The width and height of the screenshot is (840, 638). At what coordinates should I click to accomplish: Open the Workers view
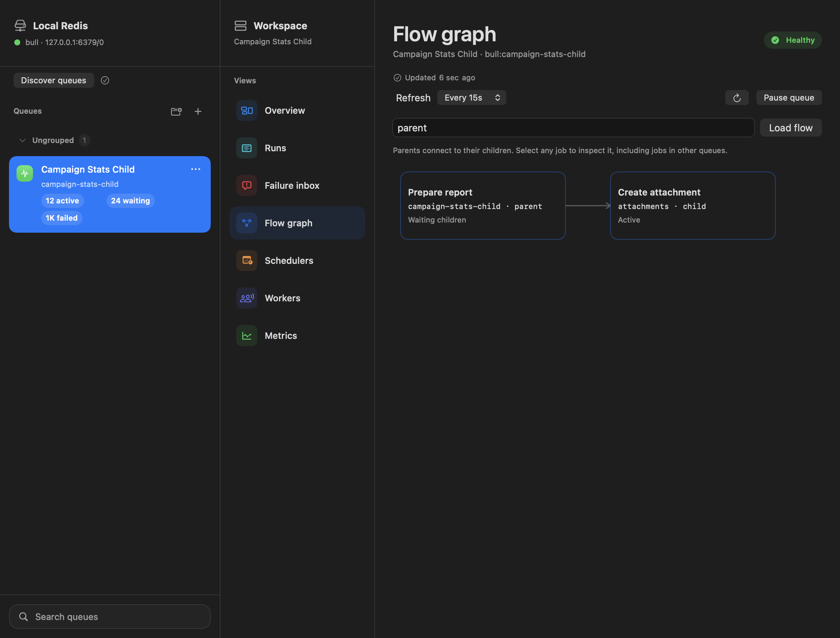pyautogui.click(x=297, y=298)
